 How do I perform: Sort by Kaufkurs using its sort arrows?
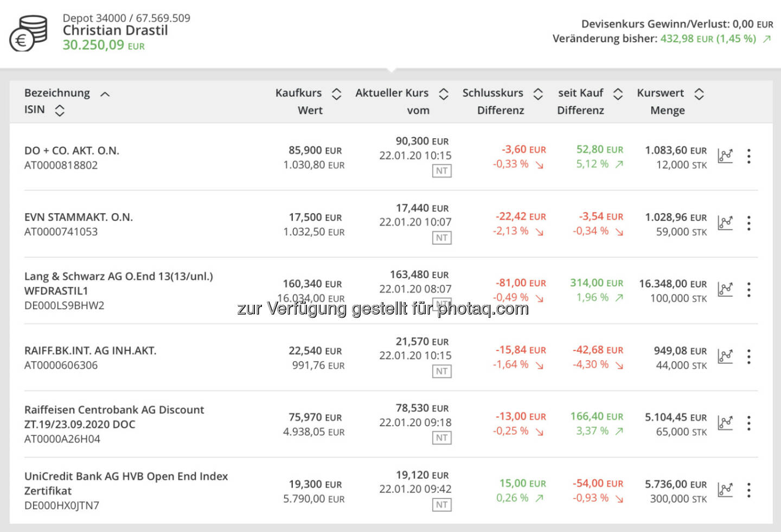(336, 94)
